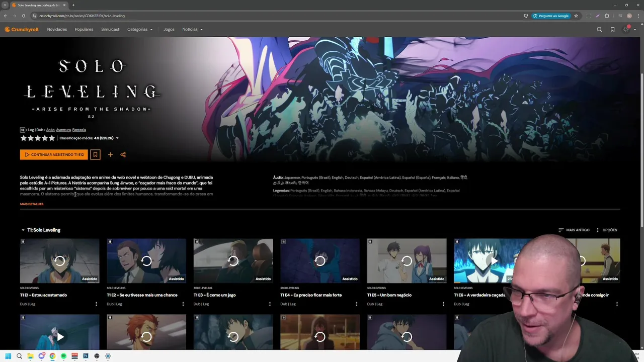
Task: Open the Novidades menu item
Action: point(57,30)
